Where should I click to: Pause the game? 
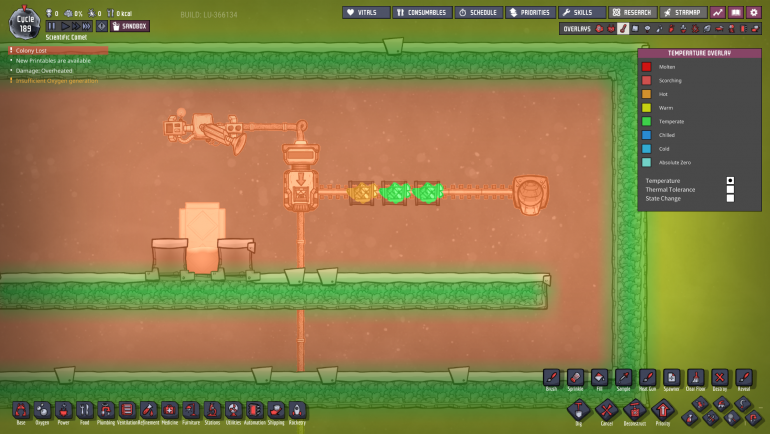52,26
